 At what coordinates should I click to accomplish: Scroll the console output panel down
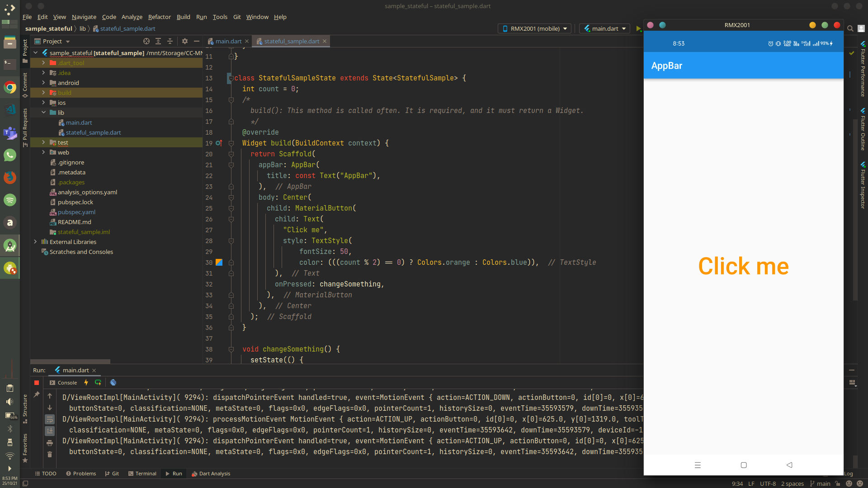pyautogui.click(x=50, y=407)
